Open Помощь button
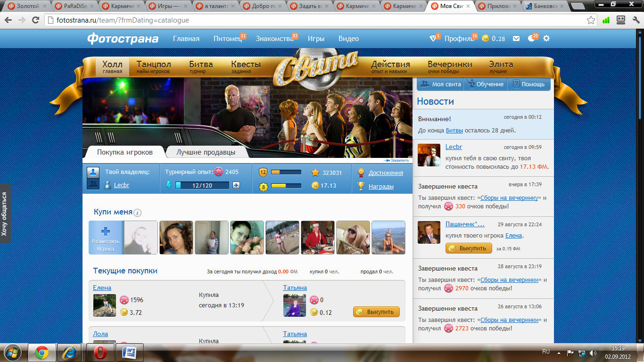 coord(528,84)
